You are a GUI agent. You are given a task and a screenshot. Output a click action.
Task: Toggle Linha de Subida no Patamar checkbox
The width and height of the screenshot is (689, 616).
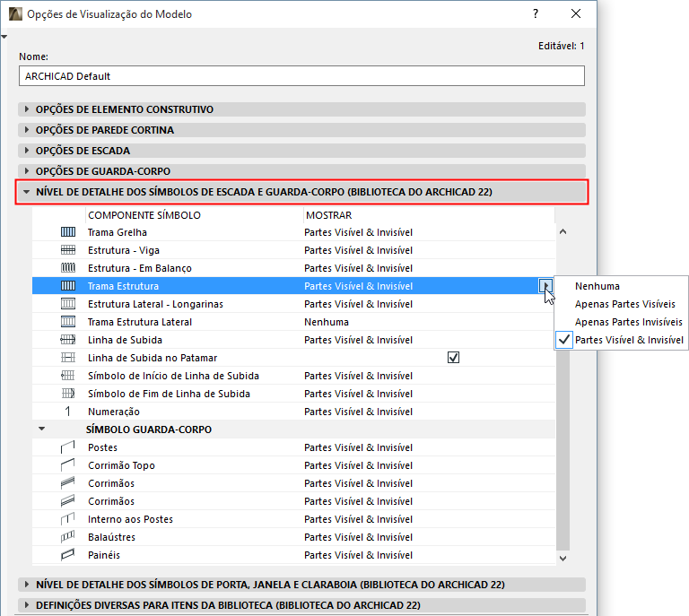point(453,358)
